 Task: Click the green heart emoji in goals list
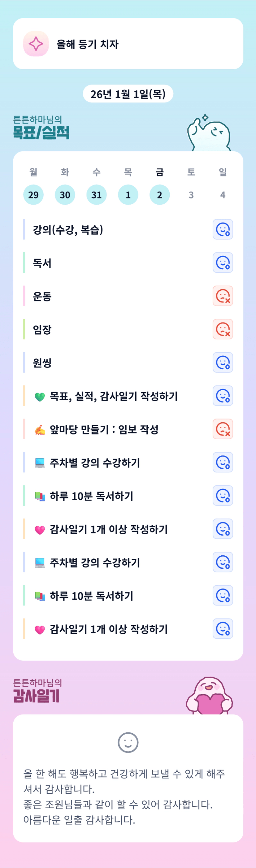40,397
